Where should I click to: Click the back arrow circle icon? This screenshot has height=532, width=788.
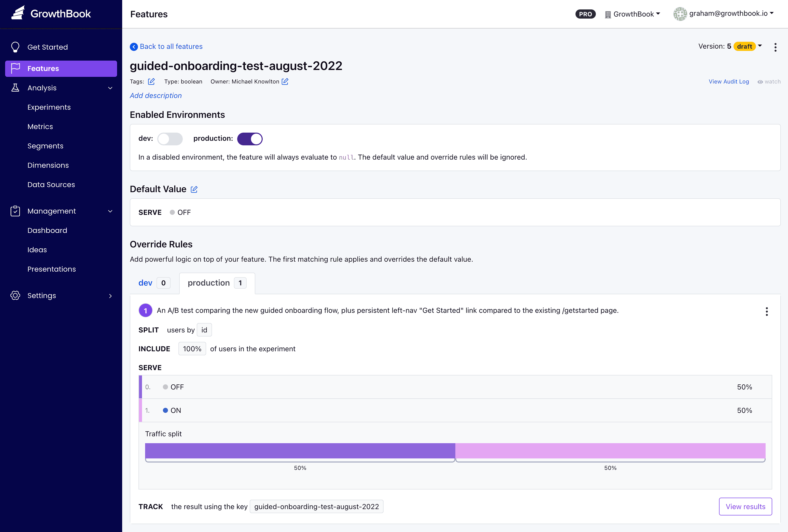(x=134, y=47)
